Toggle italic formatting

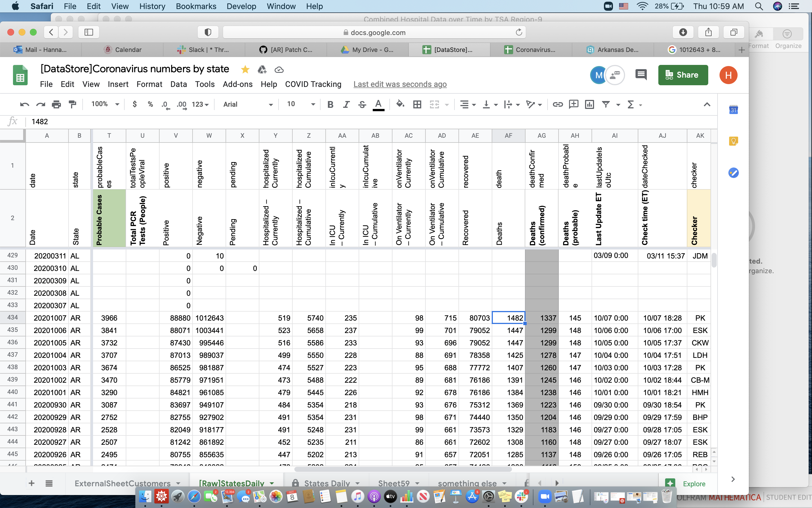(346, 104)
